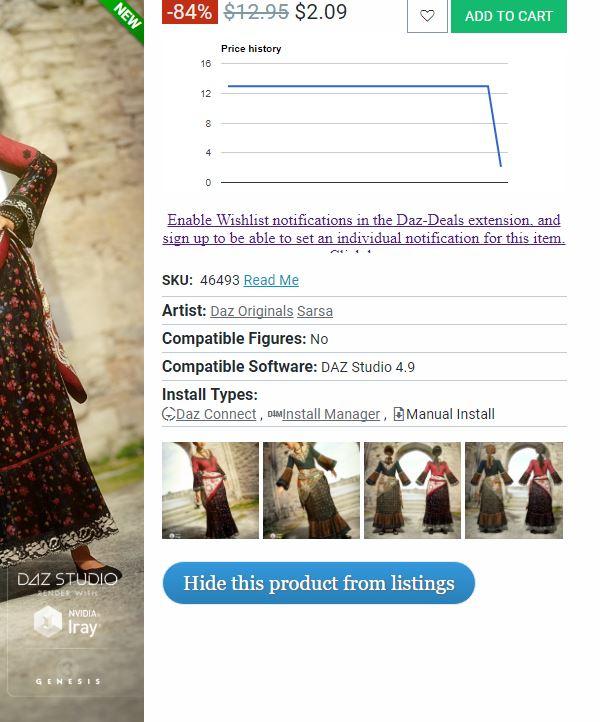View fourth thumbnail showing back views

(x=514, y=490)
